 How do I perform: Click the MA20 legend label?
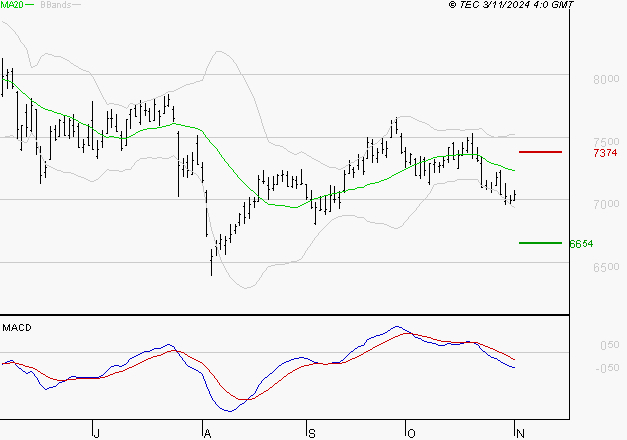pos(12,5)
